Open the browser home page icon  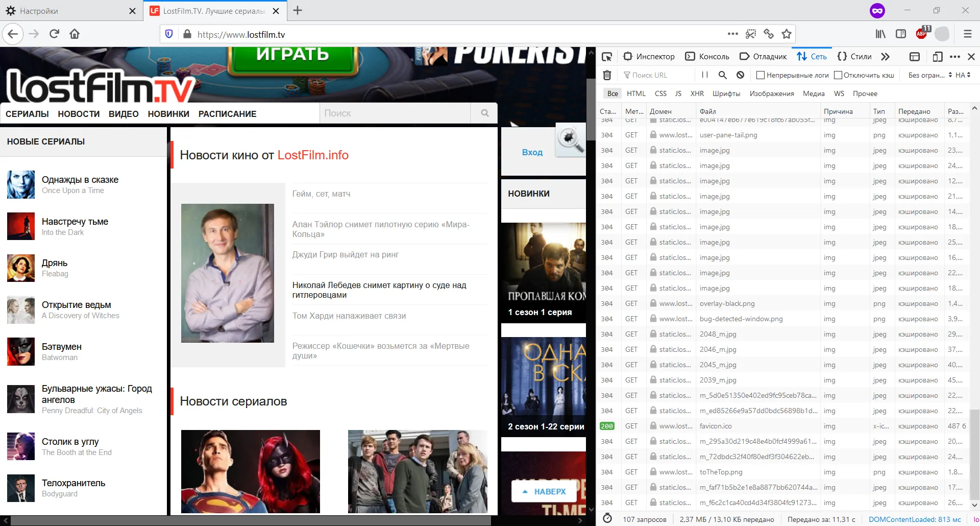tap(75, 34)
